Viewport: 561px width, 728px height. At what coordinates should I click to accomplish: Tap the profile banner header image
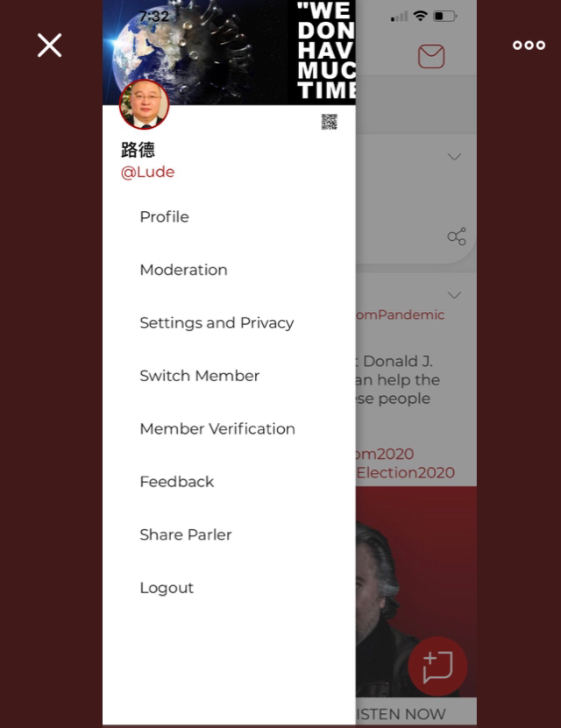[x=229, y=52]
